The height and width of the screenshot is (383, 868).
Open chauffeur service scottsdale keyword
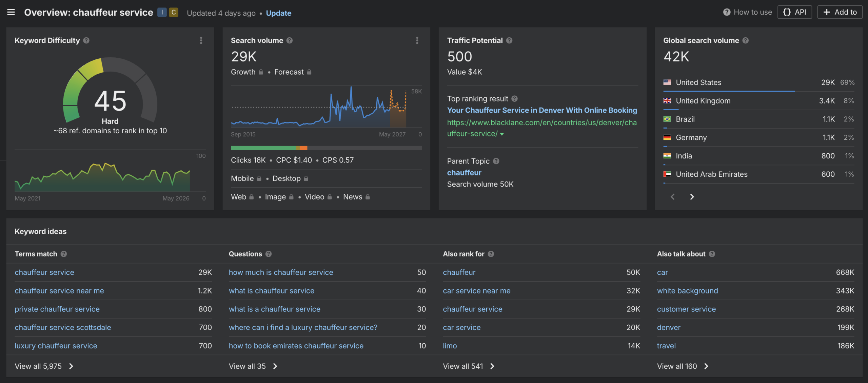[63, 327]
